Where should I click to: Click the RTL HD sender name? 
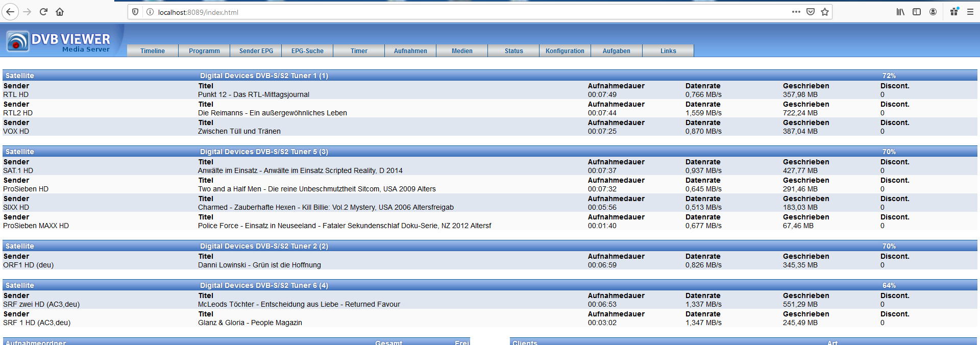[16, 94]
